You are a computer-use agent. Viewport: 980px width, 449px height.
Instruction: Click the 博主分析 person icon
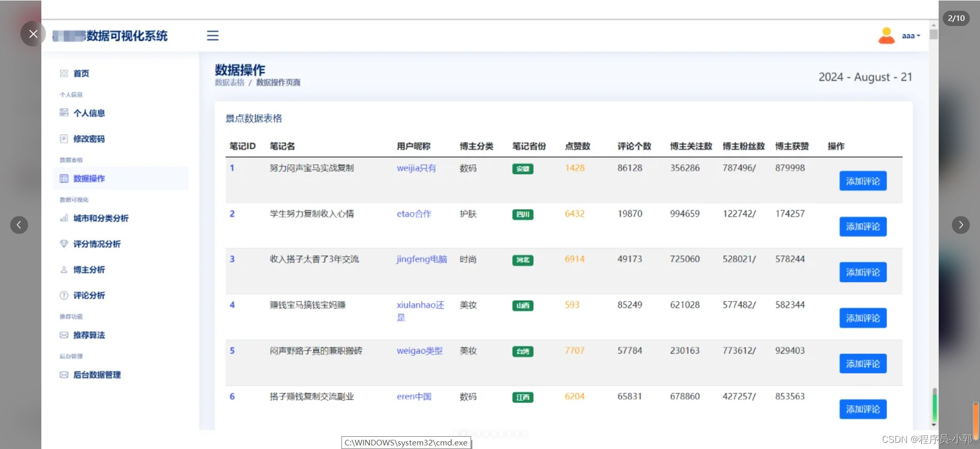[64, 270]
